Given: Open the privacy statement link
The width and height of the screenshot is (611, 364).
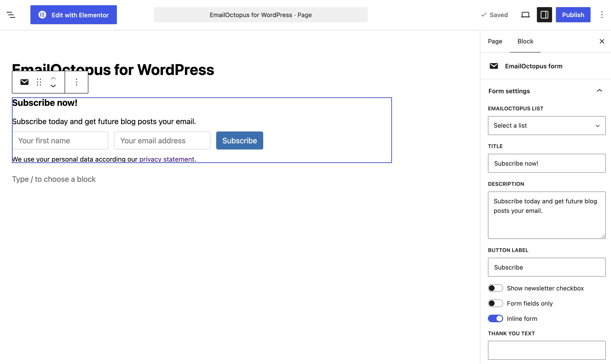Looking at the screenshot, I should coord(167,159).
